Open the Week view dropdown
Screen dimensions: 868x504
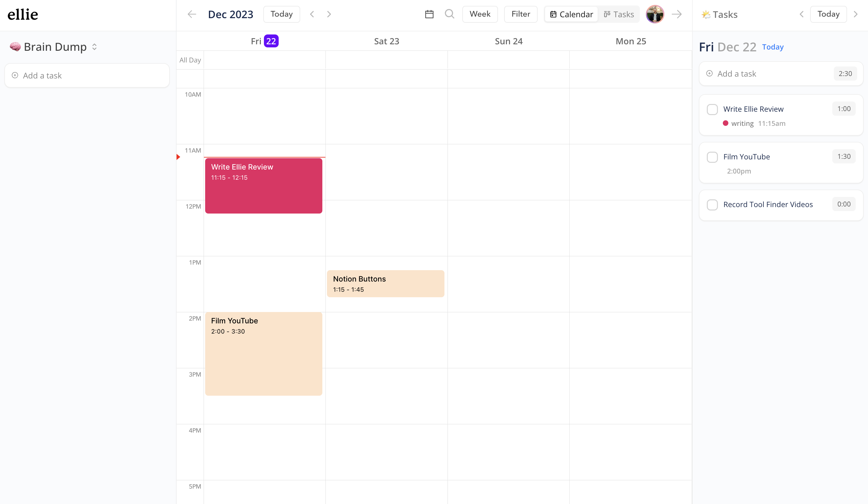(x=480, y=14)
